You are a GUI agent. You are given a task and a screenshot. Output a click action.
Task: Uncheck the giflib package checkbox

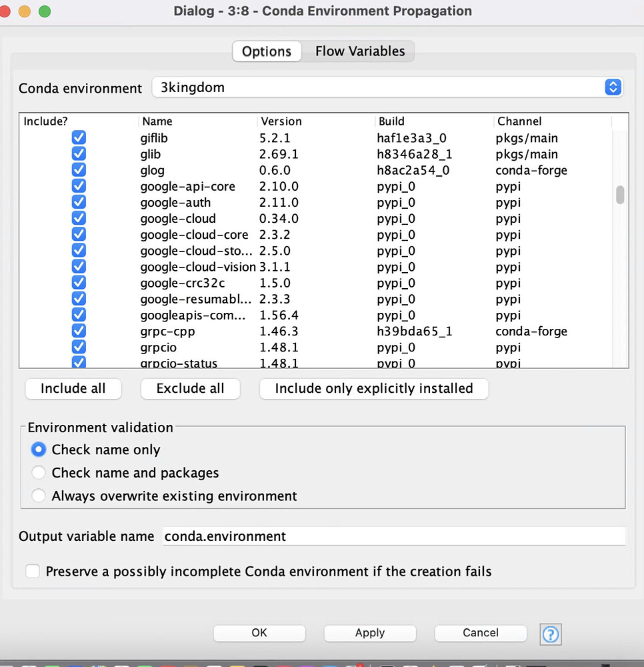coord(79,137)
